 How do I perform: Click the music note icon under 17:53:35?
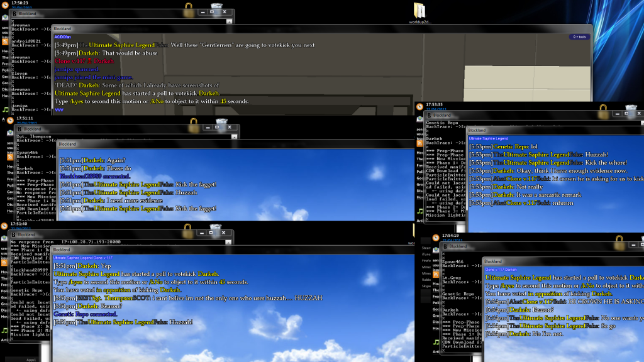(x=419, y=211)
